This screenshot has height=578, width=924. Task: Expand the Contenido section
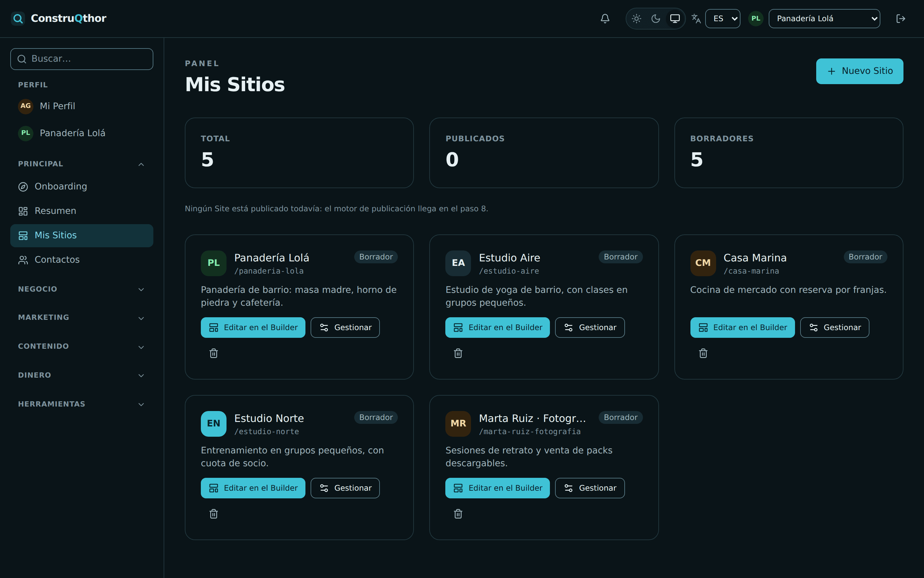pos(82,347)
